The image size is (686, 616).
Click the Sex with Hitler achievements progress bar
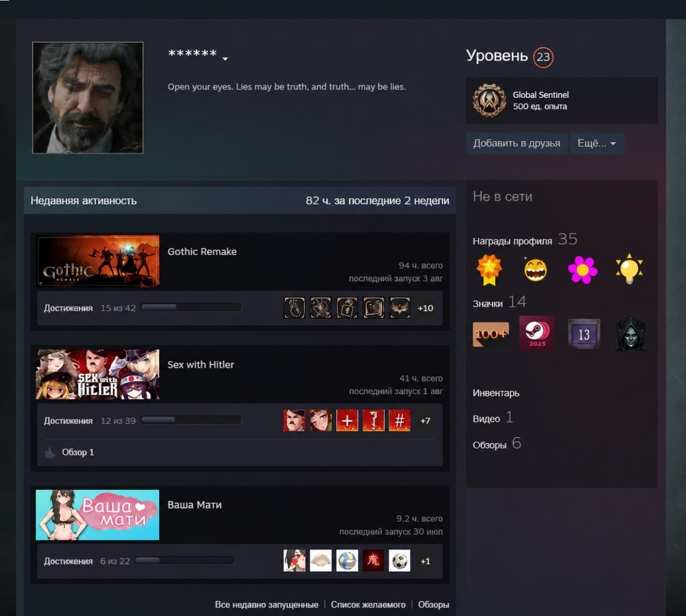tap(191, 420)
